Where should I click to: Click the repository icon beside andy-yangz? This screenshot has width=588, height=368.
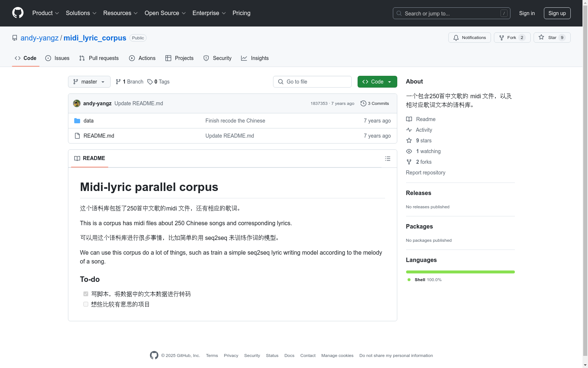[x=15, y=38]
